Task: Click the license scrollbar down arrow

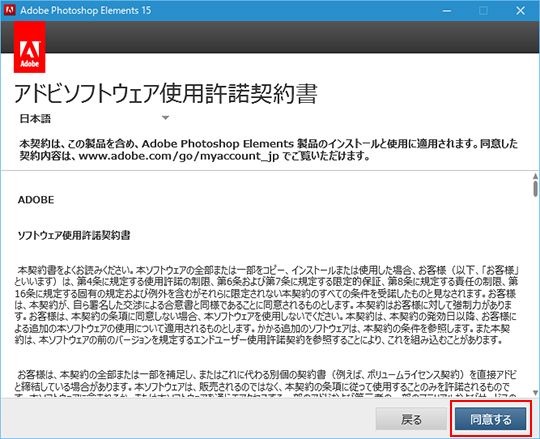Action: (535, 393)
